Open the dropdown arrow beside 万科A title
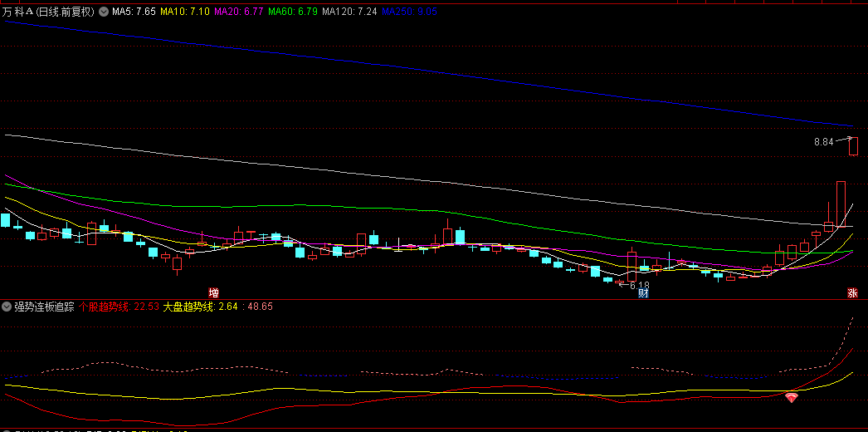This screenshot has width=868, height=432. [x=103, y=11]
